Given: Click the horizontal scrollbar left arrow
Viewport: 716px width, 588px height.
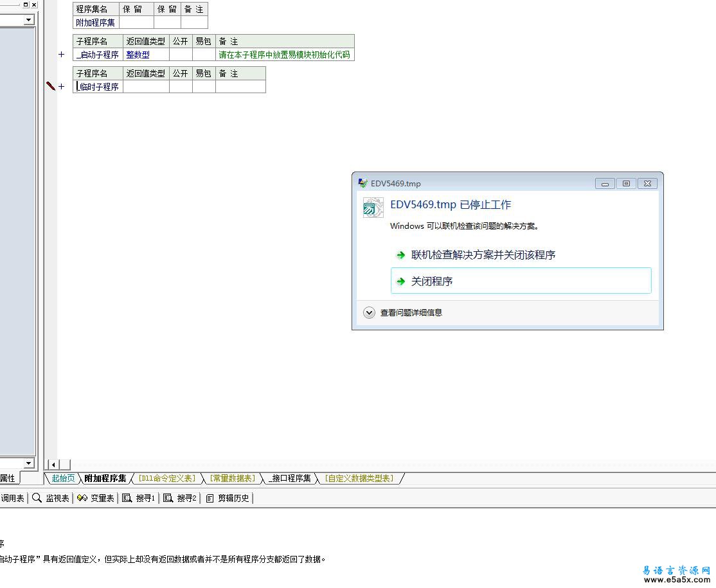Looking at the screenshot, I should pyautogui.click(x=53, y=465).
